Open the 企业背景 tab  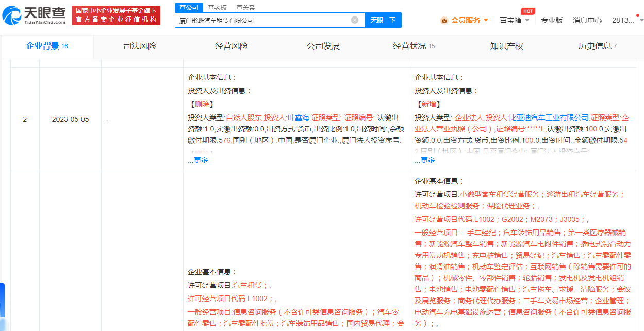coord(47,46)
